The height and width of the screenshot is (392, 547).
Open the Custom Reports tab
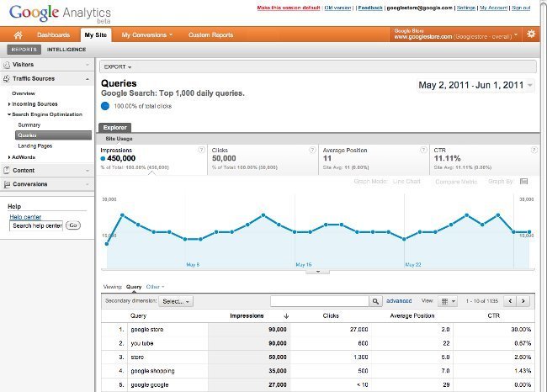(210, 34)
